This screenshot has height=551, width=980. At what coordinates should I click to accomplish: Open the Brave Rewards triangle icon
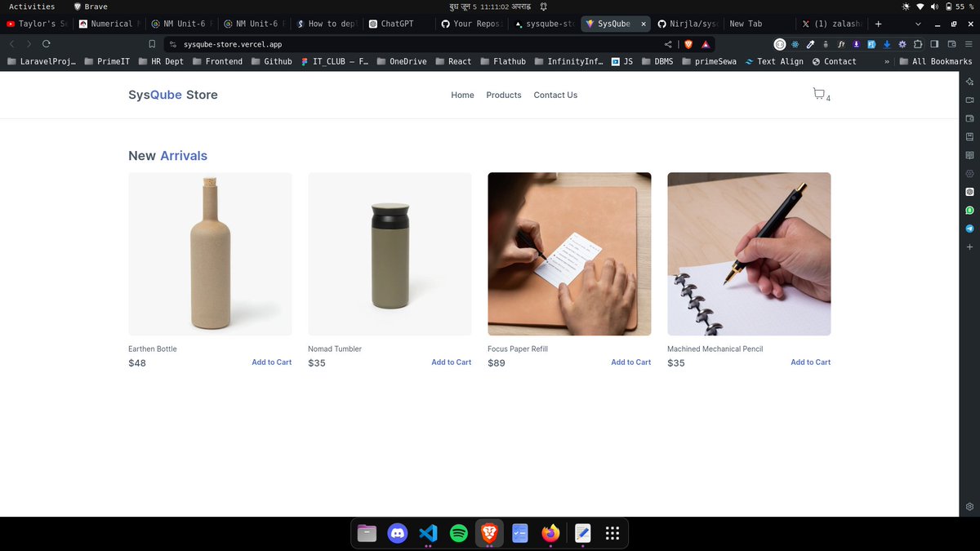coord(706,44)
